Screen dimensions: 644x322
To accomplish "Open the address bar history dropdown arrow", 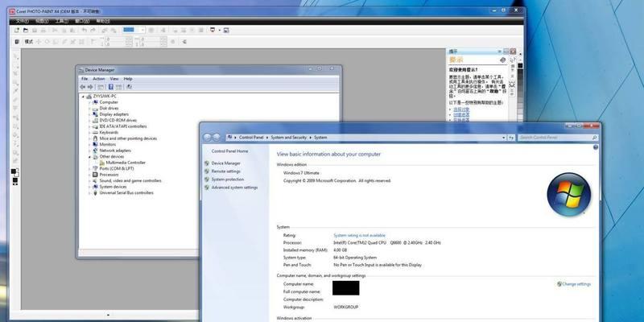I will [504, 138].
